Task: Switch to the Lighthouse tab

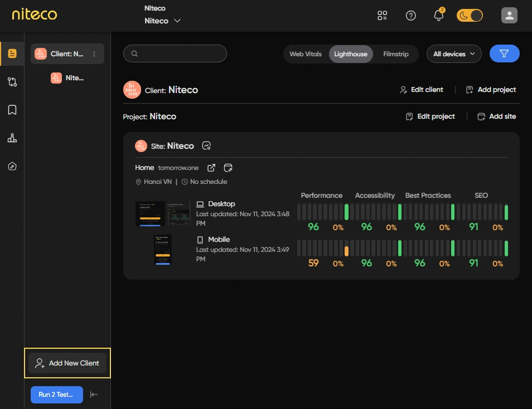Action: (x=350, y=54)
